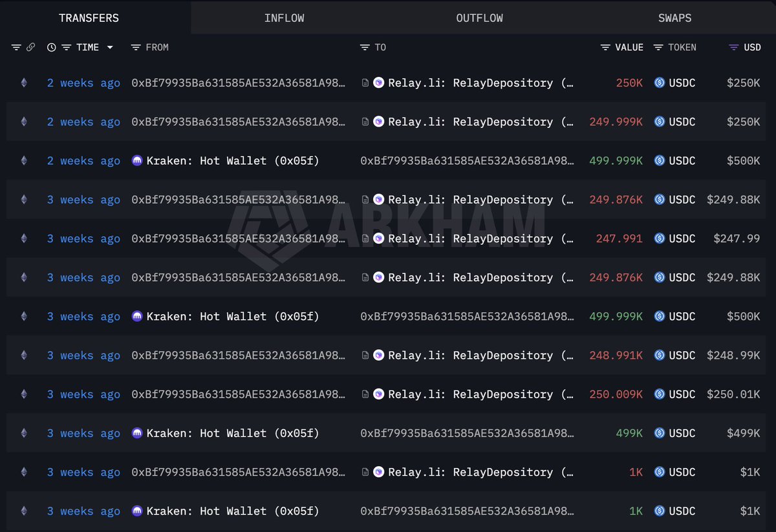776x532 pixels.
Task: Click the Relay.li contract document icon
Action: tap(365, 83)
